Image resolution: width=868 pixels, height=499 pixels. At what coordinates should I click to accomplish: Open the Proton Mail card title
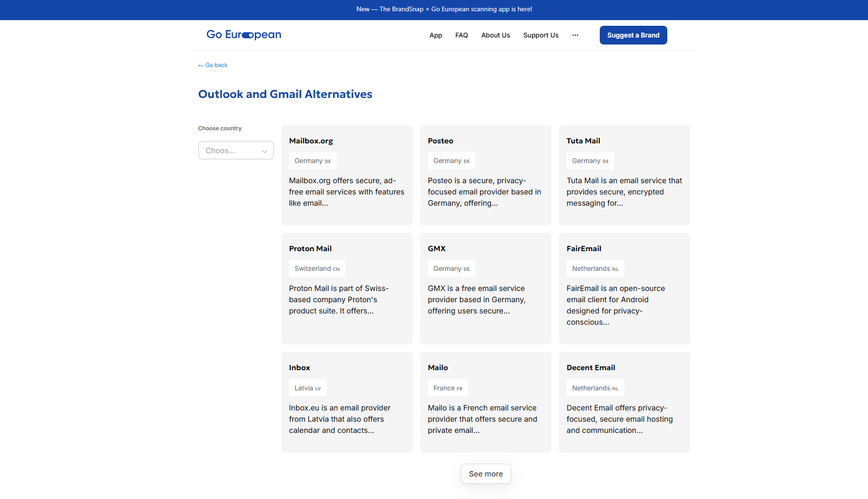pos(310,248)
